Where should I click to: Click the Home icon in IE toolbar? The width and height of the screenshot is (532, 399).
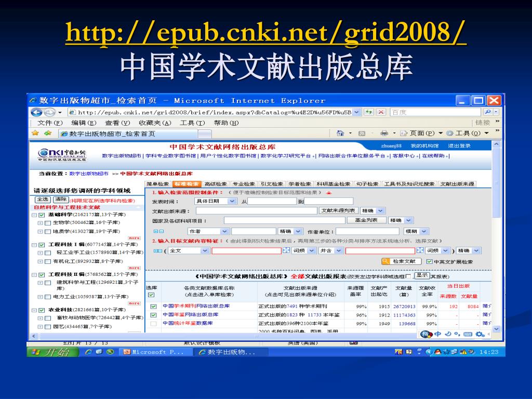(x=340, y=133)
